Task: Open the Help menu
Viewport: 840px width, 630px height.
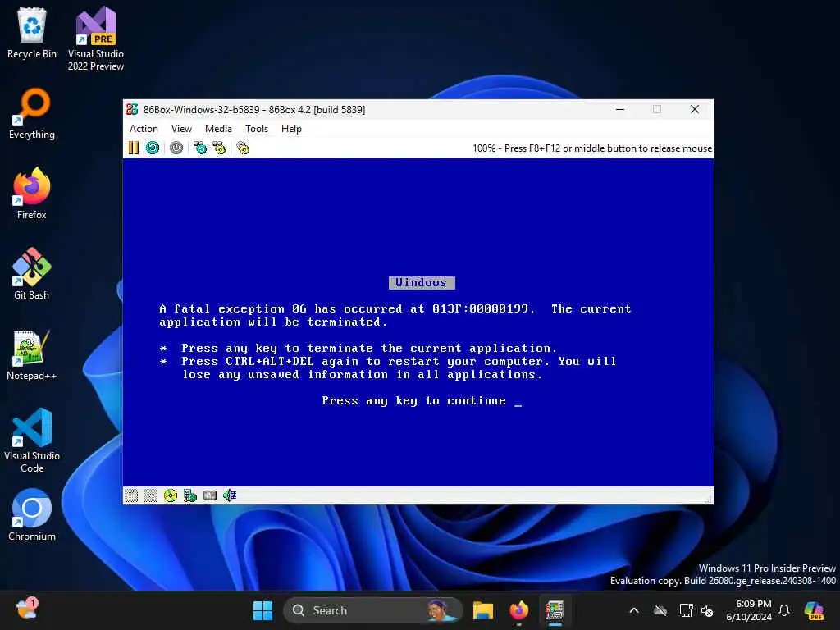Action: (x=291, y=129)
